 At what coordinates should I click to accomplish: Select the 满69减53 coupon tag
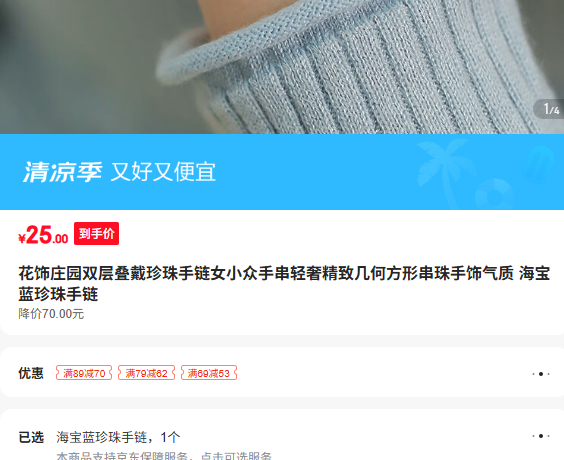click(209, 373)
